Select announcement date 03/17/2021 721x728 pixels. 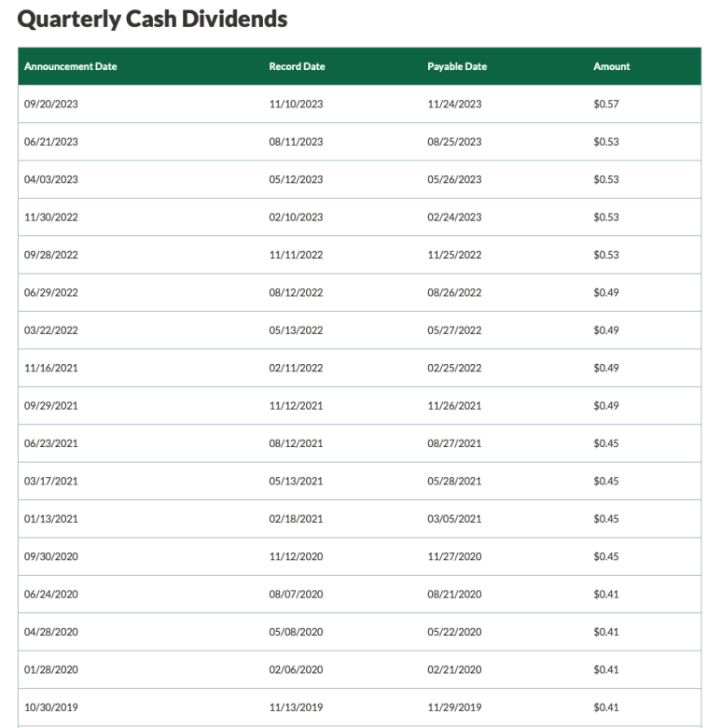51,481
